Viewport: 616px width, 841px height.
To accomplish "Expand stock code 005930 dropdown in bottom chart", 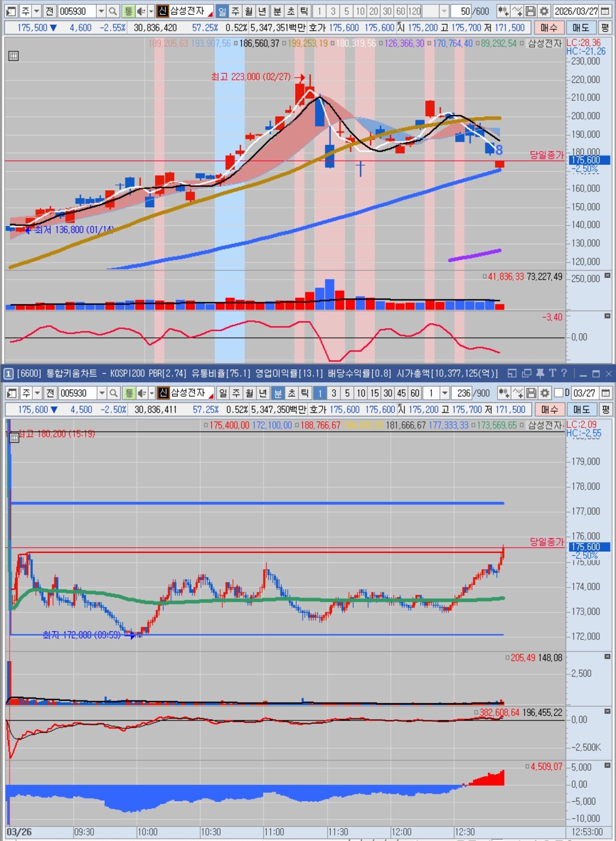I will pos(102,393).
